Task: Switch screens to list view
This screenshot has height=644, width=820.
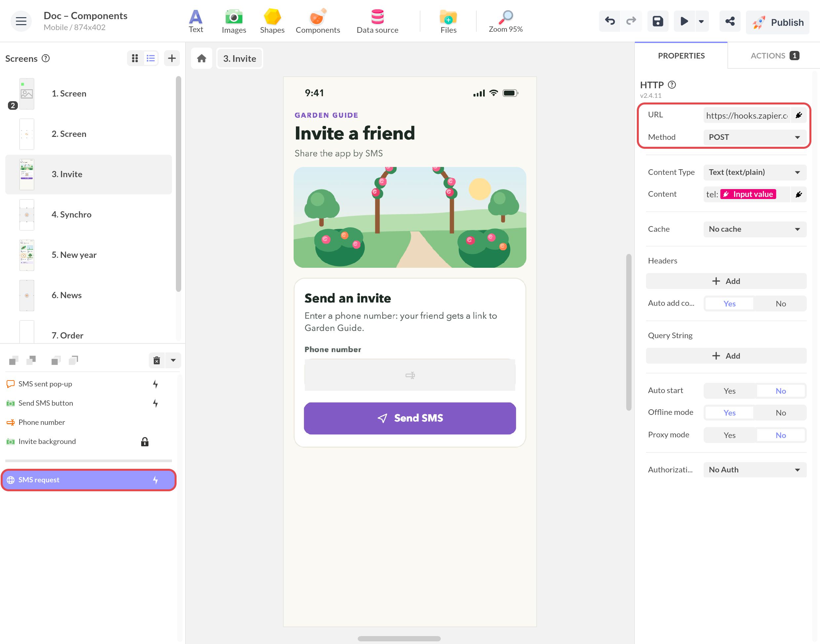Action: 150,58
